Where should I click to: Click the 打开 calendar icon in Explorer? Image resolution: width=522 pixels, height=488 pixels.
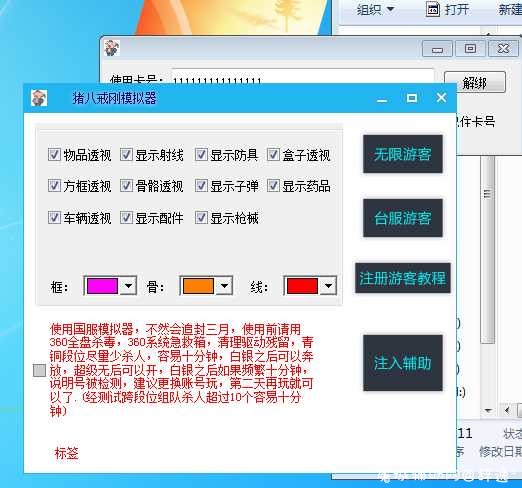coord(433,9)
